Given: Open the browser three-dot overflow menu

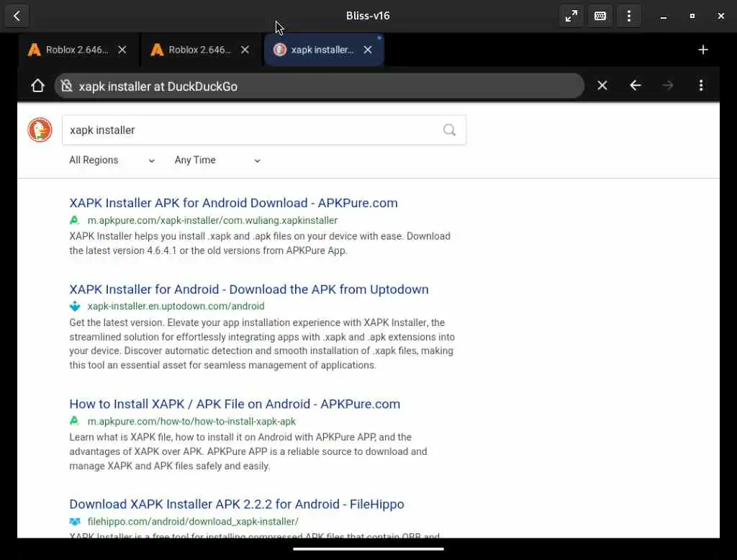Looking at the screenshot, I should point(701,86).
